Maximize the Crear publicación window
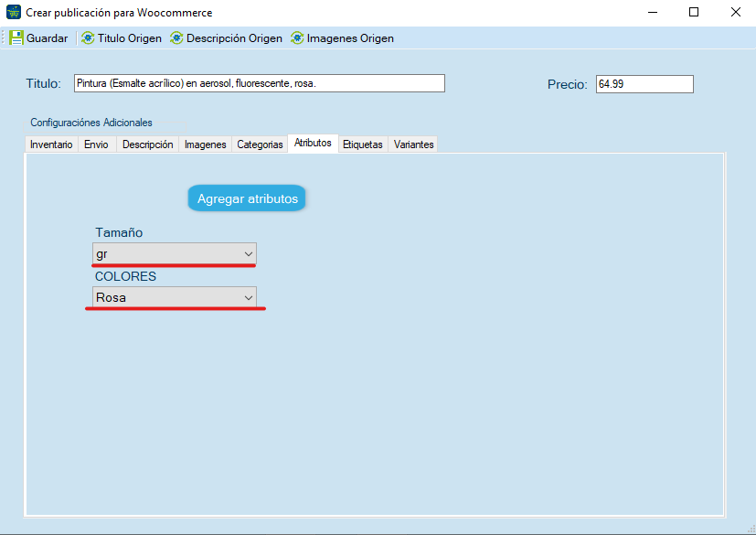This screenshot has width=756, height=535. [x=694, y=12]
